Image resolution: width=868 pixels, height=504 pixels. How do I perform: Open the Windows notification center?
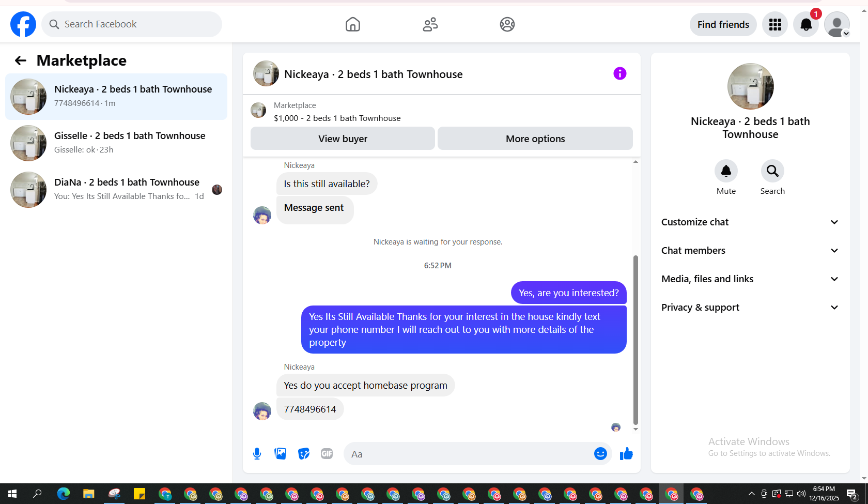coord(853,494)
